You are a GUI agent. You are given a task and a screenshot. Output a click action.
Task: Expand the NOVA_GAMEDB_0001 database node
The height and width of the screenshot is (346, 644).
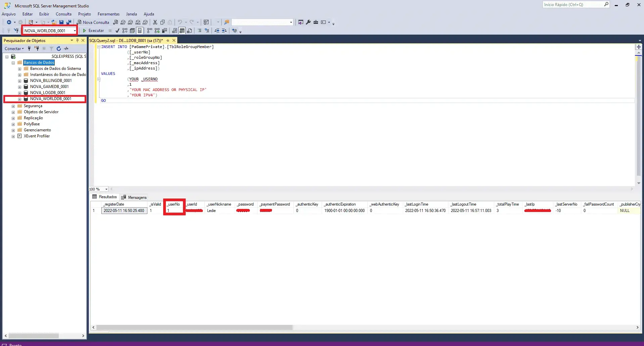[19, 87]
